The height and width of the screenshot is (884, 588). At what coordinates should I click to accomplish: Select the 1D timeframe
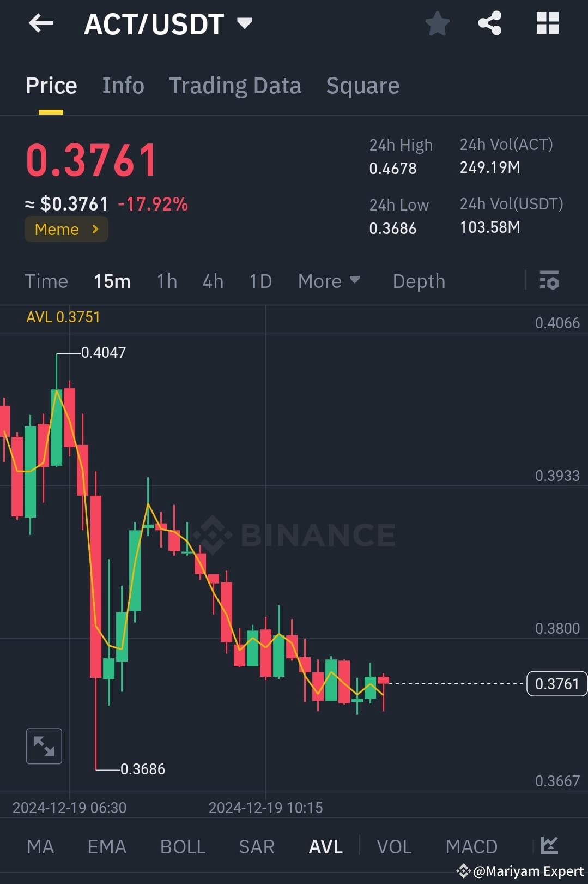pos(260,281)
